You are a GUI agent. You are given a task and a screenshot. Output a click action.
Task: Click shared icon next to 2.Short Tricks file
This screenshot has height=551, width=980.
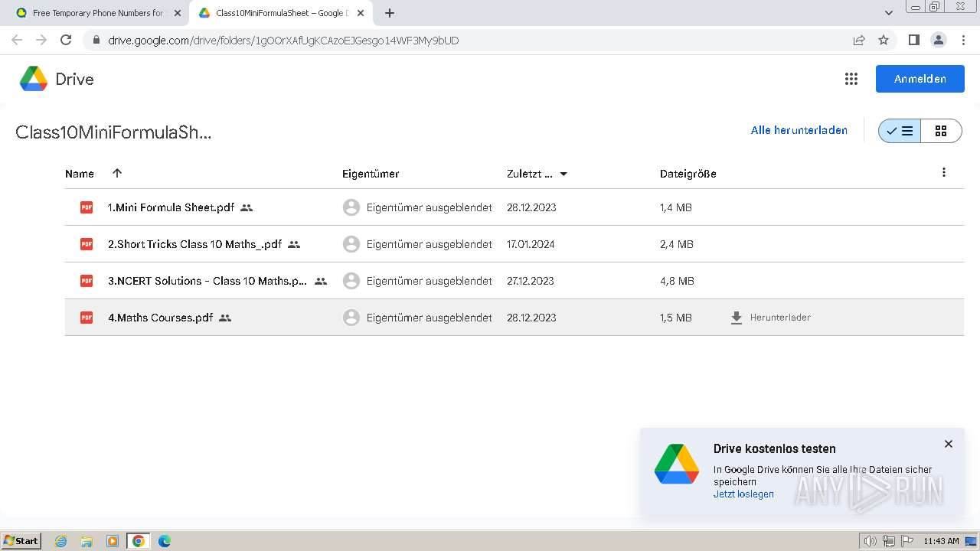pos(294,244)
